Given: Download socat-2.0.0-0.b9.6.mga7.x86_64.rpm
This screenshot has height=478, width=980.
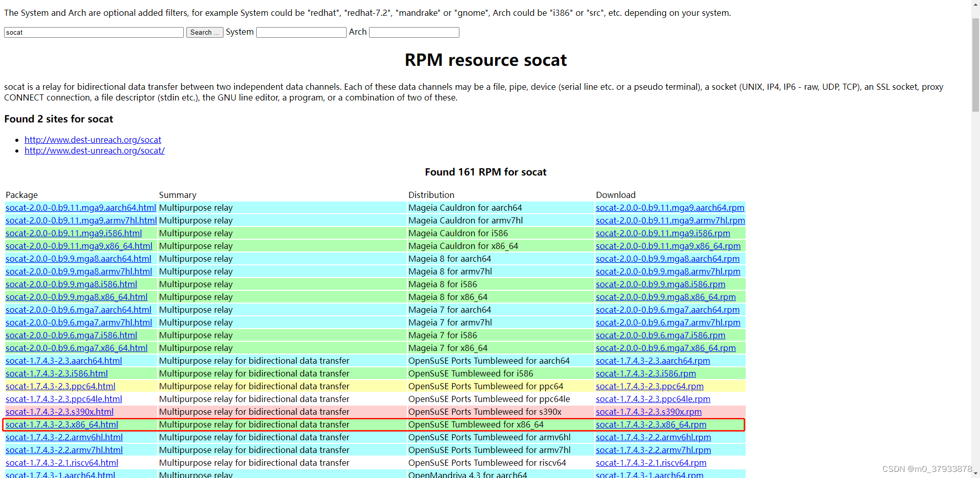Looking at the screenshot, I should 666,348.
